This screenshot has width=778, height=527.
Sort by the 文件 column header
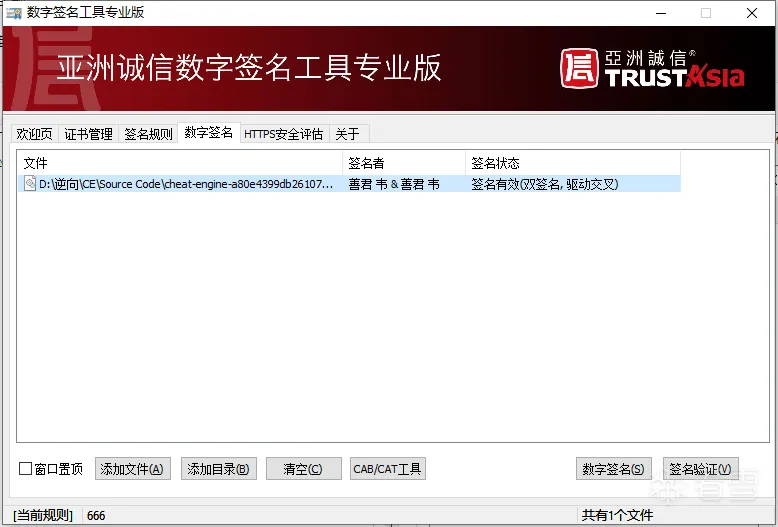(x=180, y=163)
